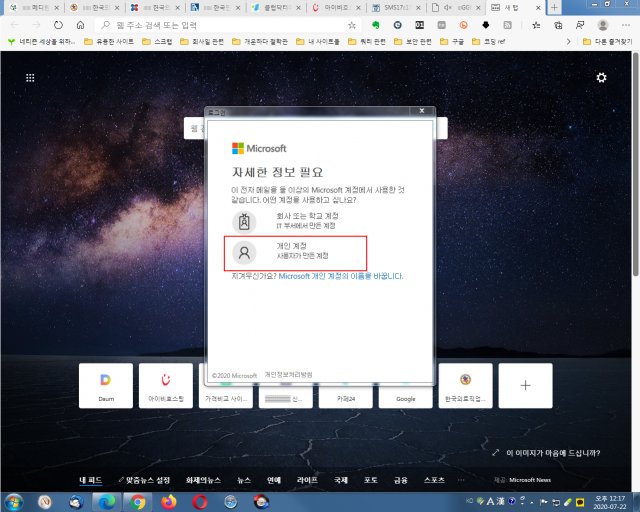Reload the page with the refresh icon

(x=58, y=25)
